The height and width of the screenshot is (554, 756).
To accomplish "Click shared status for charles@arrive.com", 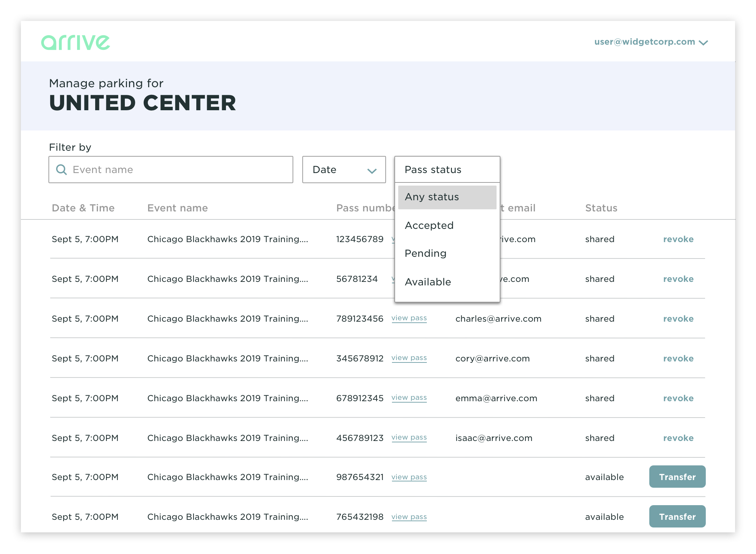I will click(x=600, y=319).
